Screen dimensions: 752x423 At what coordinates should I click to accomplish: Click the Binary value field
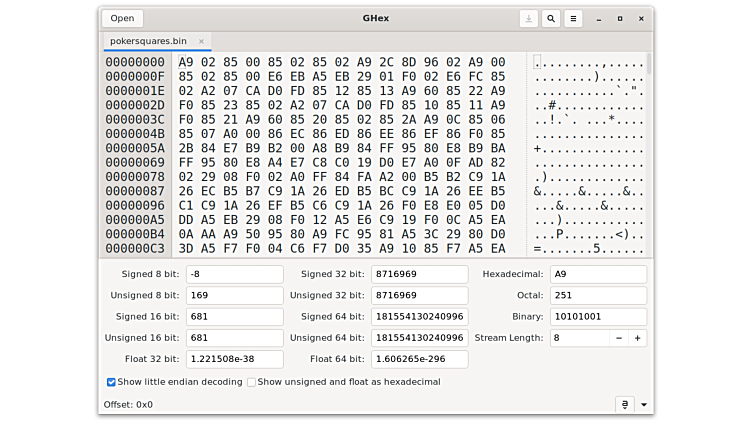point(597,317)
